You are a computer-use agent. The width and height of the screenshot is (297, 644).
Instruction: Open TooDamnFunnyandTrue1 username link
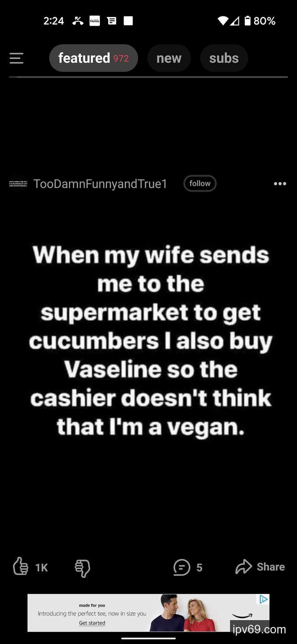click(100, 184)
